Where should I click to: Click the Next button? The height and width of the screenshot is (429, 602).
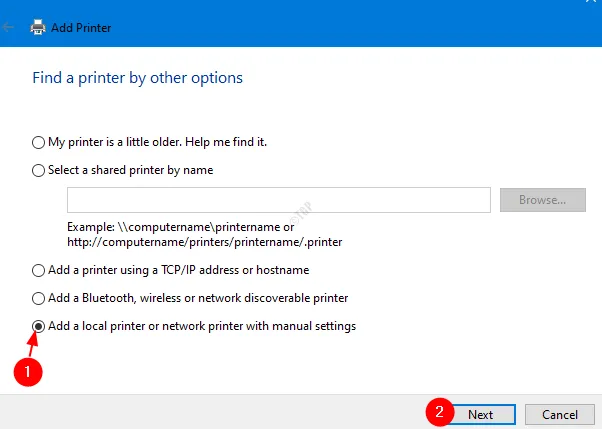click(480, 414)
